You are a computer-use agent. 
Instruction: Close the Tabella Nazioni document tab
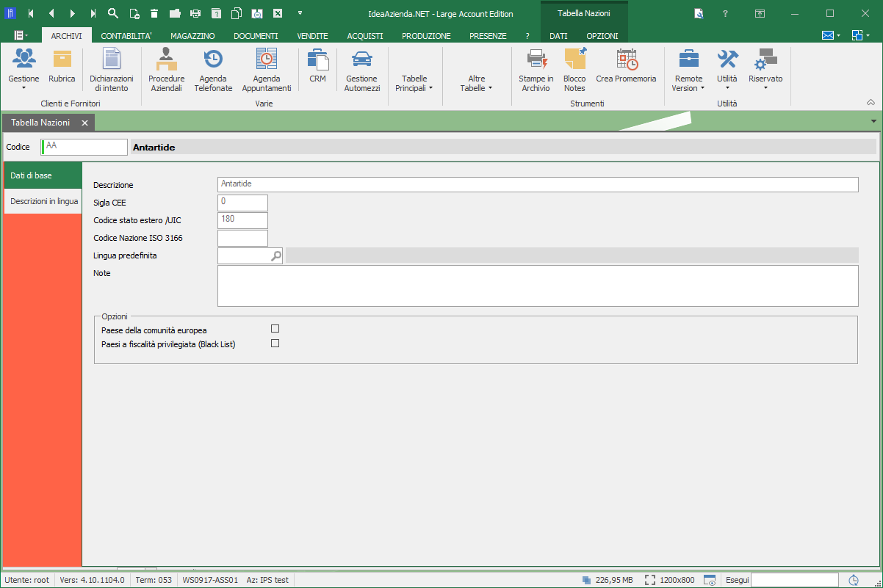pyautogui.click(x=84, y=123)
